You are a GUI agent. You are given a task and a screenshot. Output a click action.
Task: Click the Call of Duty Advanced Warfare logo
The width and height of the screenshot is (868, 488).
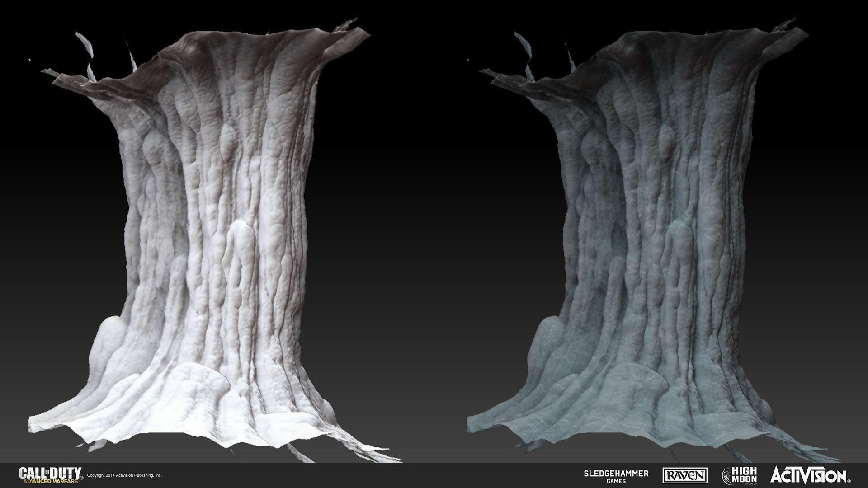[51, 475]
